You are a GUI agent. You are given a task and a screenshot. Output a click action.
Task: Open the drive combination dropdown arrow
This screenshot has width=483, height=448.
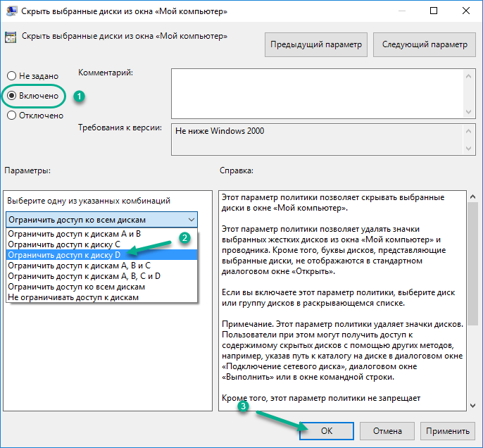point(192,220)
